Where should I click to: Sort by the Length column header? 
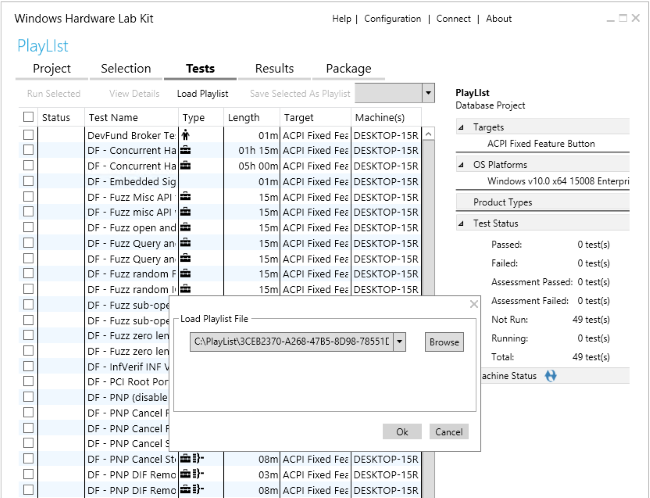click(252, 117)
